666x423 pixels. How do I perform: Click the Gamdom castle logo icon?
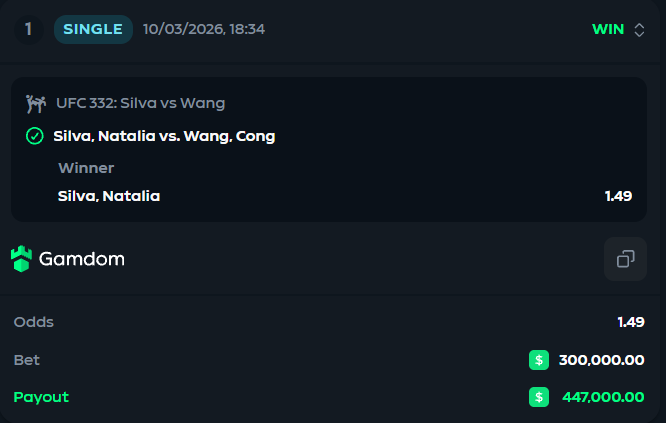coord(21,259)
